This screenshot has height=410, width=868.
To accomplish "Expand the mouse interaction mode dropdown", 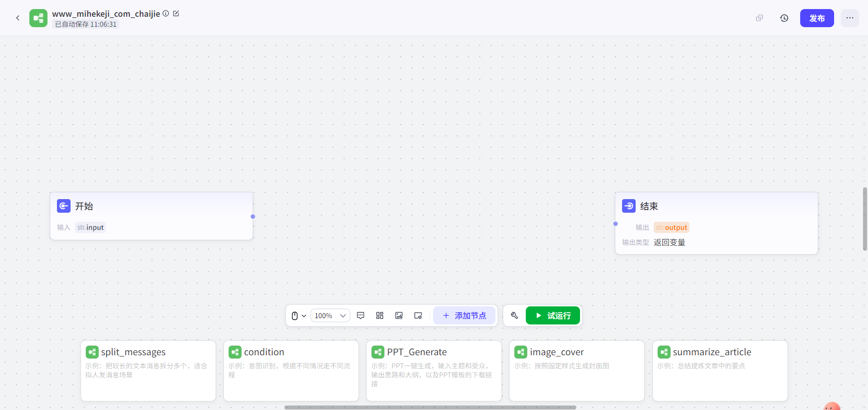I will [298, 315].
